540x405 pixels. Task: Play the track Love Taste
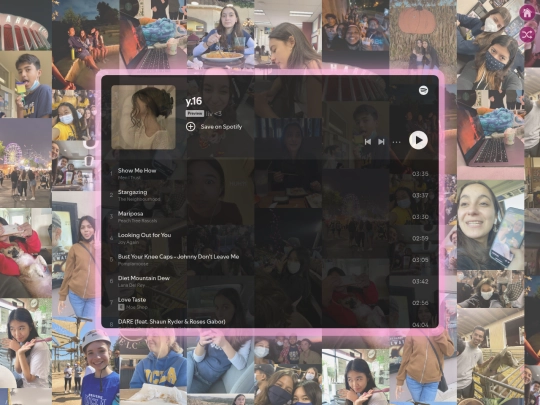coord(132,300)
